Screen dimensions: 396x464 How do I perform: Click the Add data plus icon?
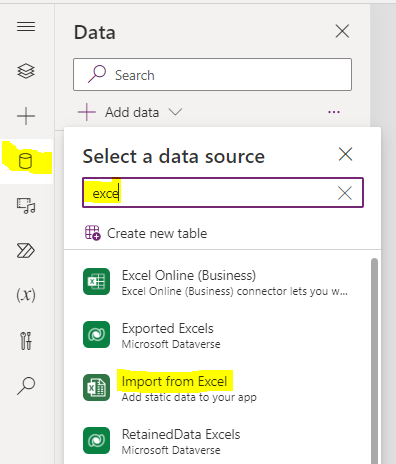[x=87, y=112]
